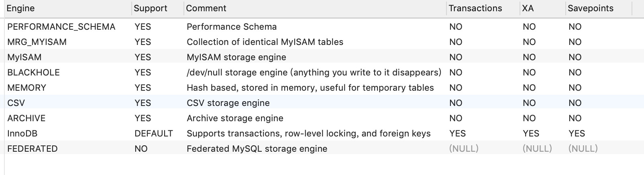Click the Transactions column header
This screenshot has width=644, height=175.
click(475, 8)
